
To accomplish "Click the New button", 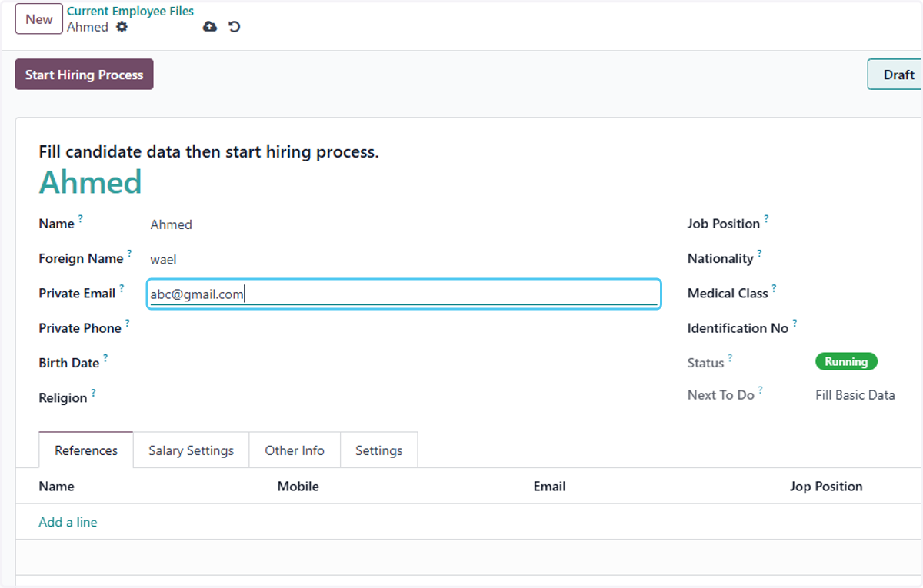I will [39, 19].
